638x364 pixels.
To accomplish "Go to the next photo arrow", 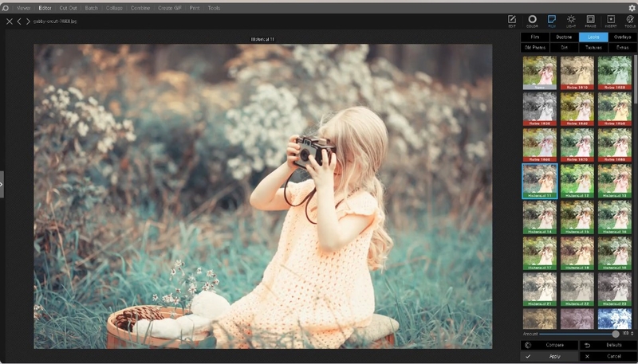I will [29, 22].
